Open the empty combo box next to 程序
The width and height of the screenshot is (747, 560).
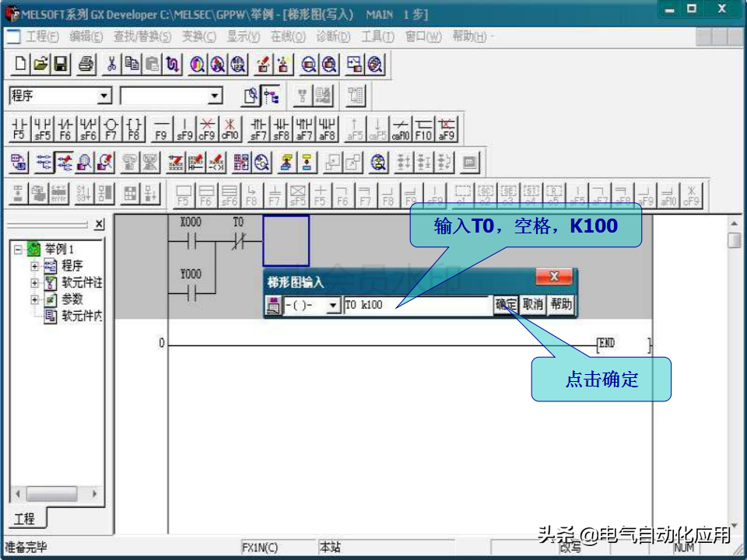[x=215, y=96]
